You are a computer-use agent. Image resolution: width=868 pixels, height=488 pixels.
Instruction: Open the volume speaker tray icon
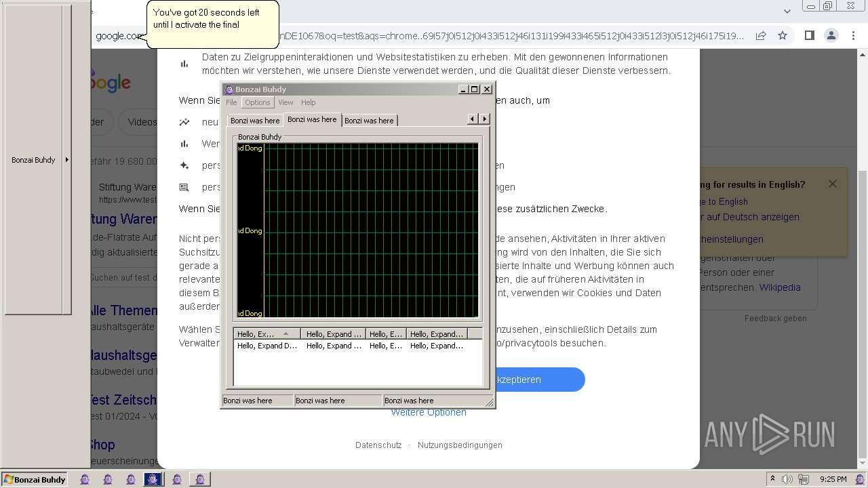point(787,479)
